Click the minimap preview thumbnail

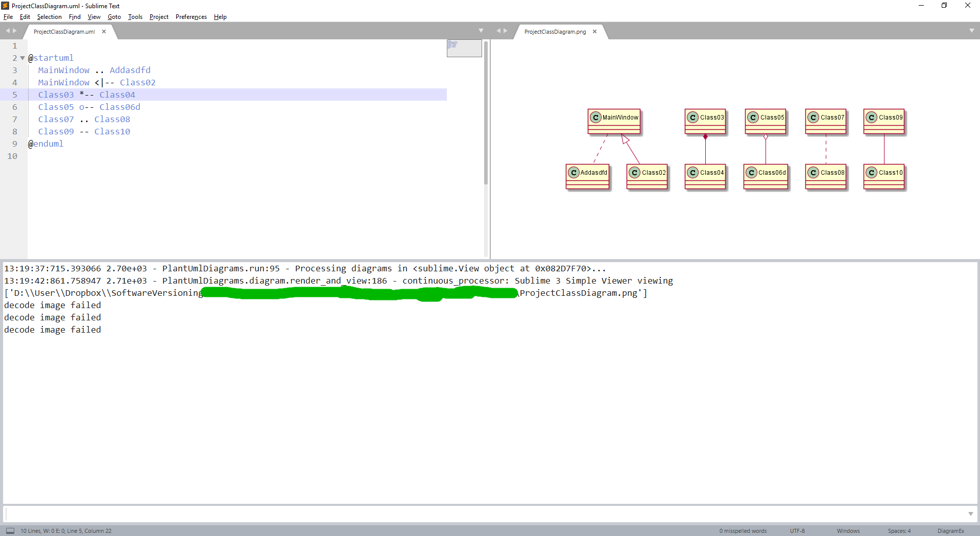point(464,48)
